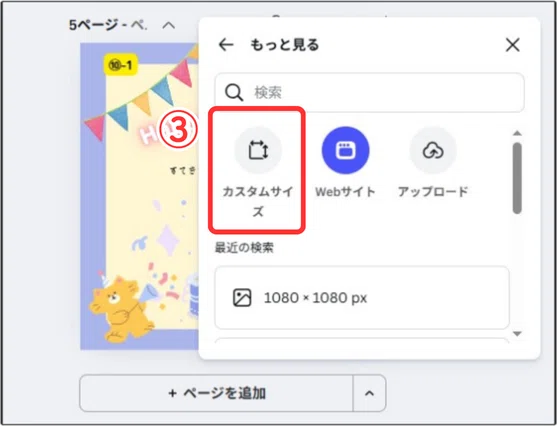Click the magnifier search icon
This screenshot has height=426, width=557.
pyautogui.click(x=234, y=92)
